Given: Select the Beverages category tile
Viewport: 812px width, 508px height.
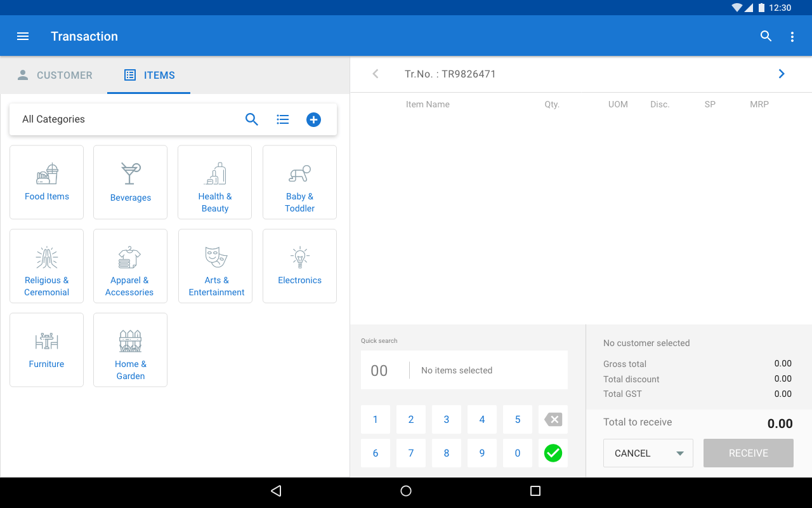Looking at the screenshot, I should (x=130, y=182).
